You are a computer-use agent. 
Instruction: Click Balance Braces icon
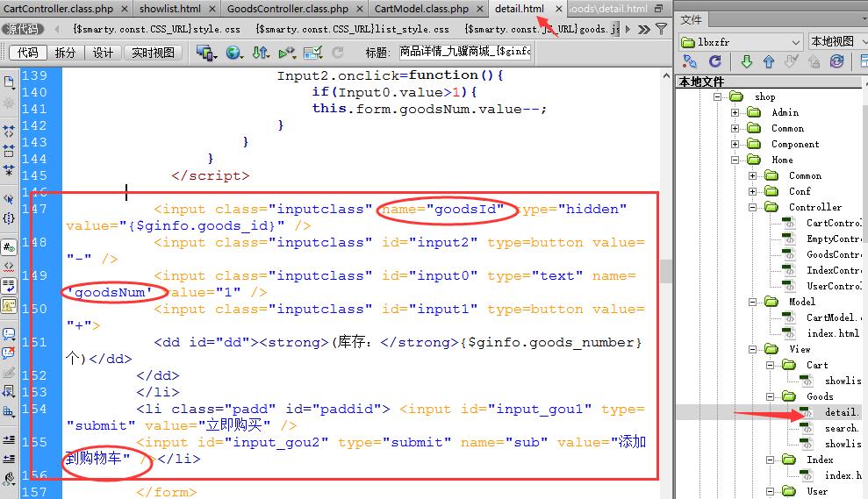[9, 218]
